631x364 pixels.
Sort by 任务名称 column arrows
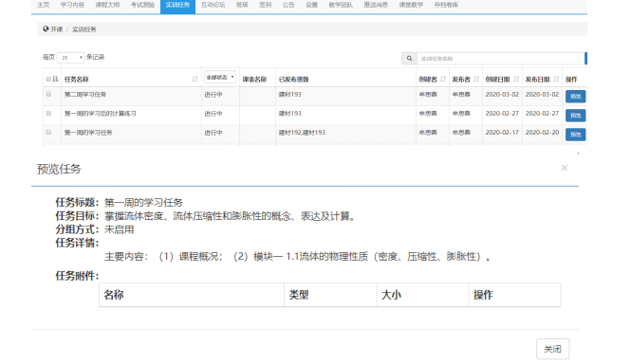pyautogui.click(x=195, y=79)
